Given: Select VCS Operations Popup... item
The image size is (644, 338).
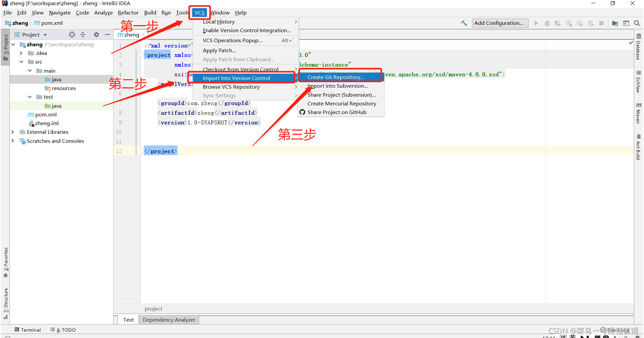Looking at the screenshot, I should (245, 40).
